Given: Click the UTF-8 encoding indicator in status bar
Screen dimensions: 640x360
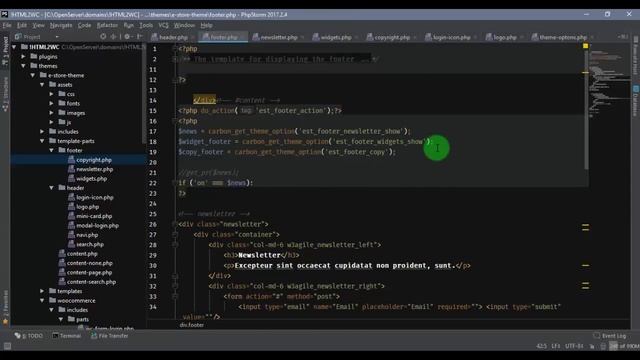Looking at the screenshot, I should click(x=574, y=346).
